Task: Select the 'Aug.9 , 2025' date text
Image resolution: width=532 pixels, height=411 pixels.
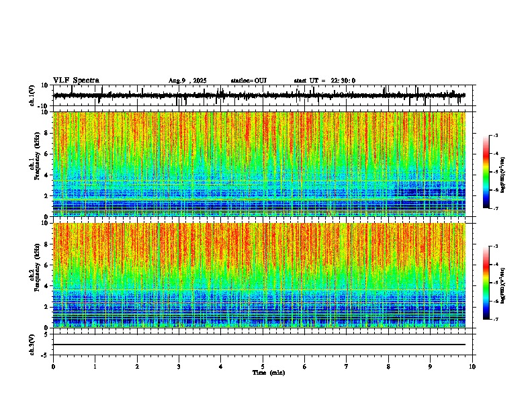Action: [x=187, y=81]
